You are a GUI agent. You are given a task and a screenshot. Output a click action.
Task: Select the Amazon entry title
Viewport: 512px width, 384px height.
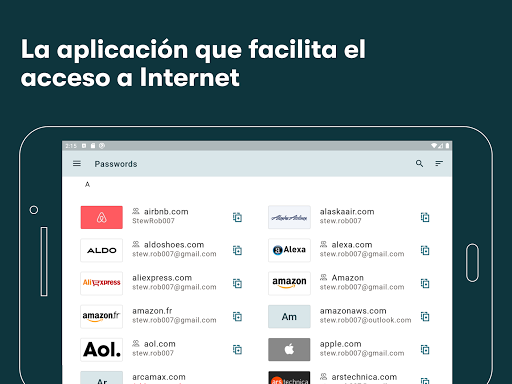click(x=347, y=278)
